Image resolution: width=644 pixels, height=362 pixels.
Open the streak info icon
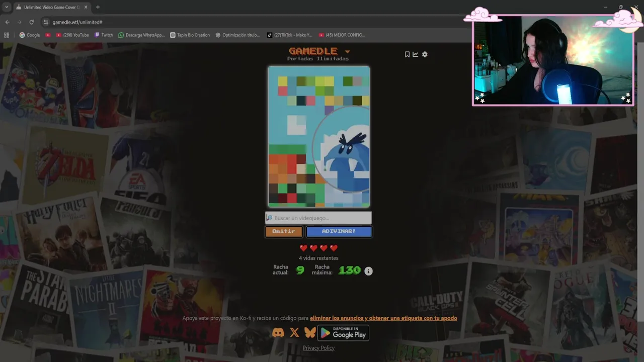(x=368, y=271)
